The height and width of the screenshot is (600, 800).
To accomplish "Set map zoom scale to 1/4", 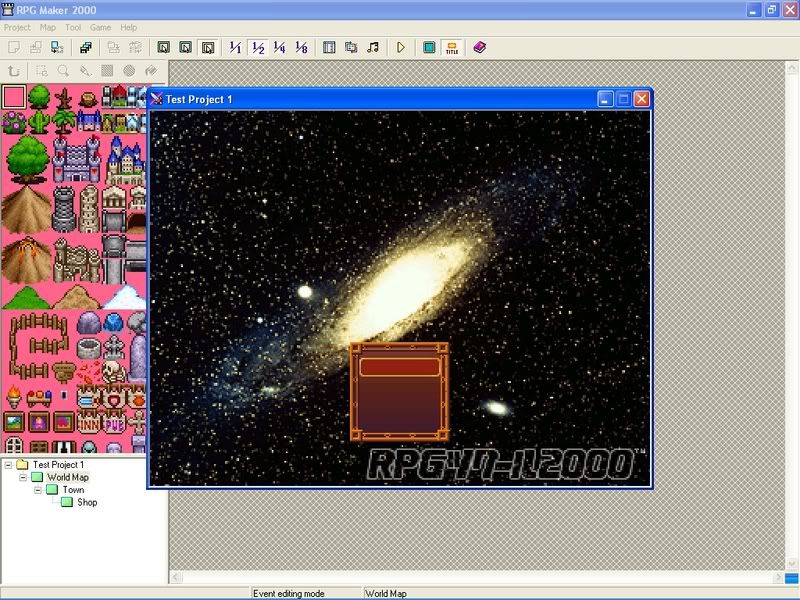I will tap(279, 47).
